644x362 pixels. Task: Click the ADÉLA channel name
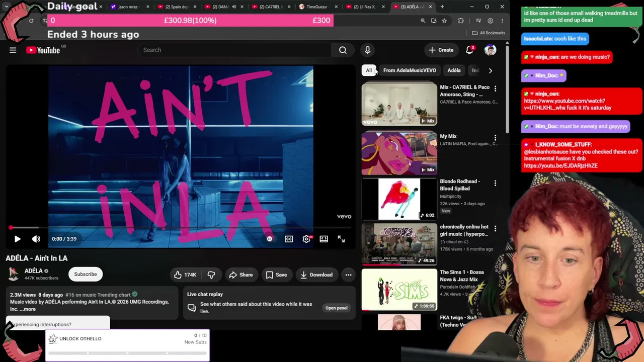tap(34, 271)
